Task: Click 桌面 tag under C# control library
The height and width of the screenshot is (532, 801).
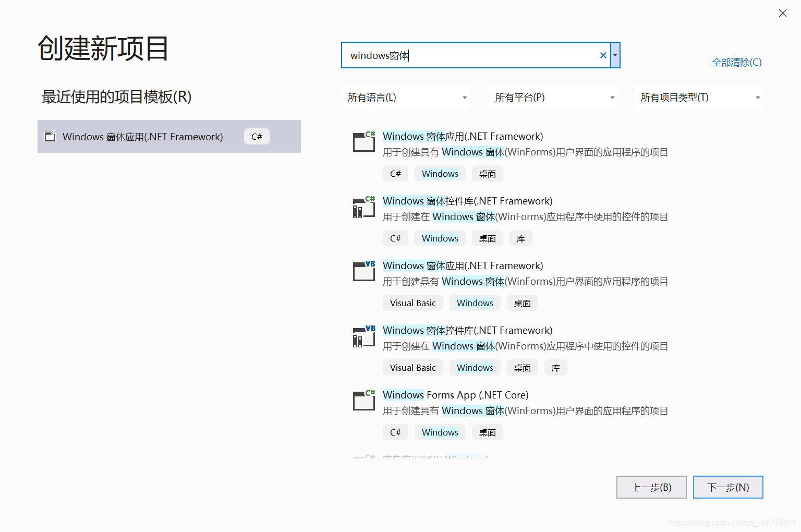Action: 488,238
